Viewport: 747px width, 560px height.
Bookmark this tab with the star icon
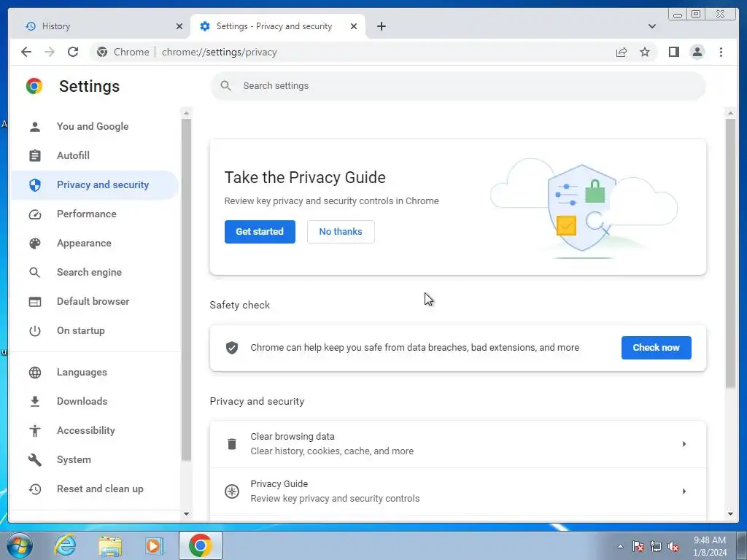click(645, 52)
